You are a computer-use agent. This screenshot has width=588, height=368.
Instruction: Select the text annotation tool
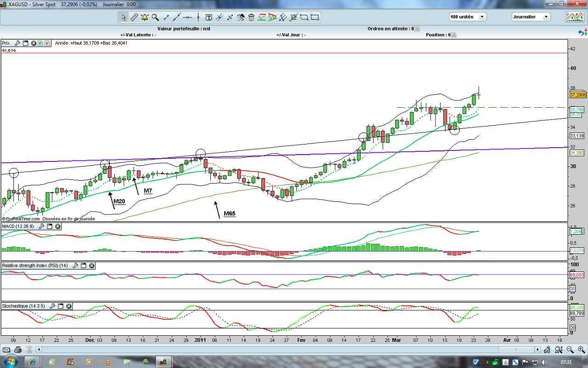(209, 17)
